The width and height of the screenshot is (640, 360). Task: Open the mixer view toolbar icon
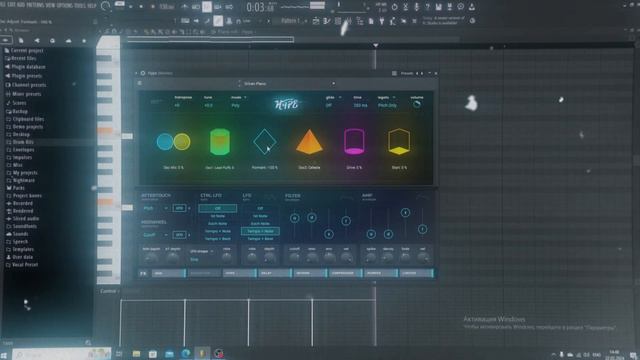click(x=349, y=21)
